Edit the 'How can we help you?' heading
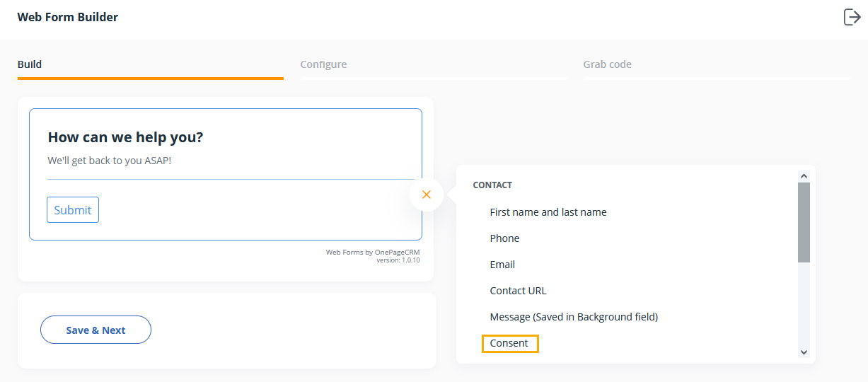868x382 pixels. 126,137
